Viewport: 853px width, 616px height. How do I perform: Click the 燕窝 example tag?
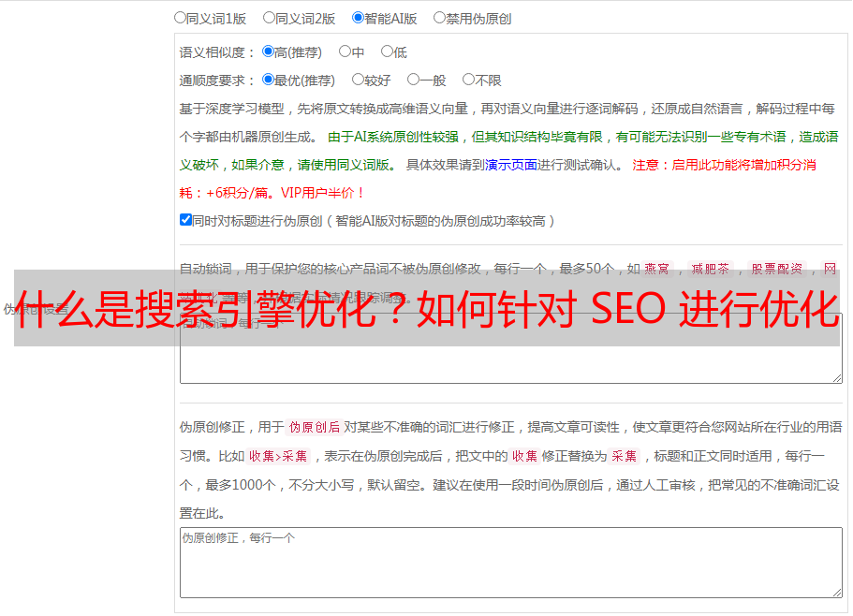click(x=656, y=269)
